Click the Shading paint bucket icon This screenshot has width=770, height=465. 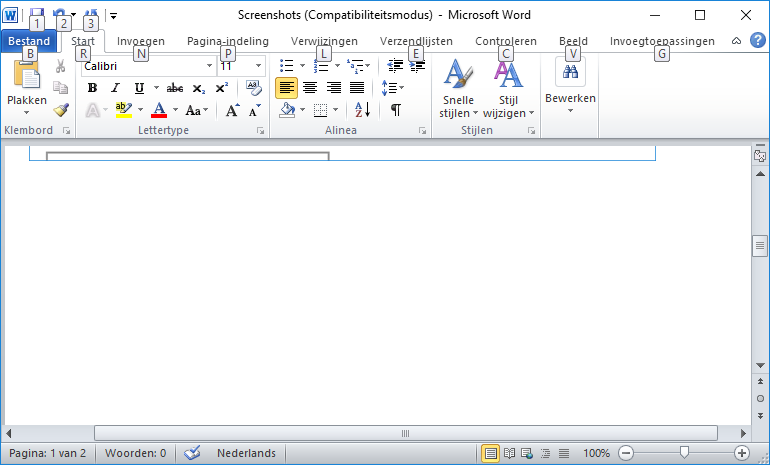coord(287,110)
